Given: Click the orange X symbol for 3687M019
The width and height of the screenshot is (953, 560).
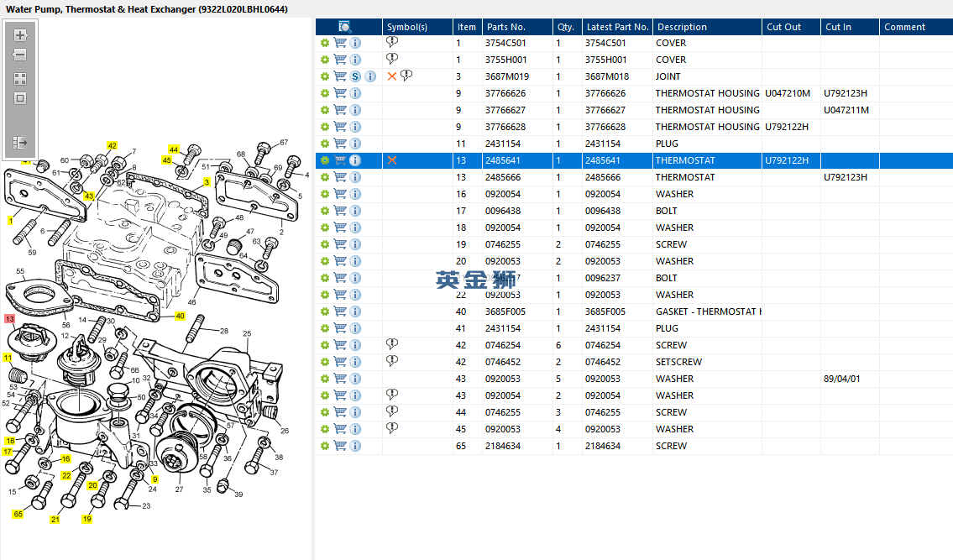Looking at the screenshot, I should click(x=391, y=76).
